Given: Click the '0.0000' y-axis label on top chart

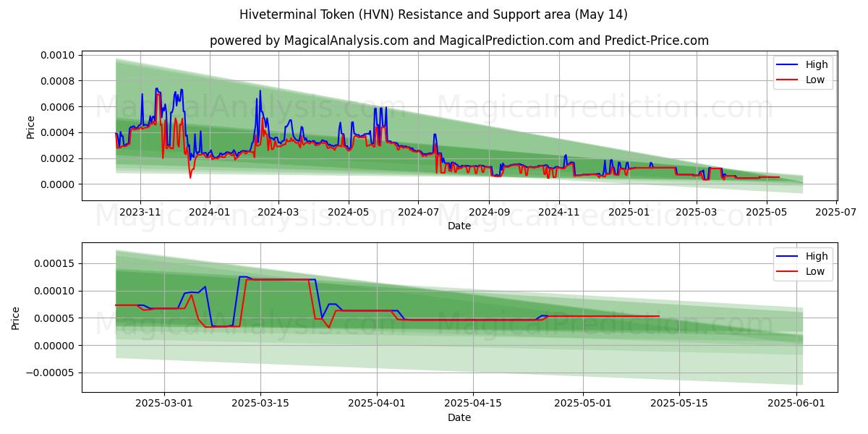Looking at the screenshot, I should [59, 184].
